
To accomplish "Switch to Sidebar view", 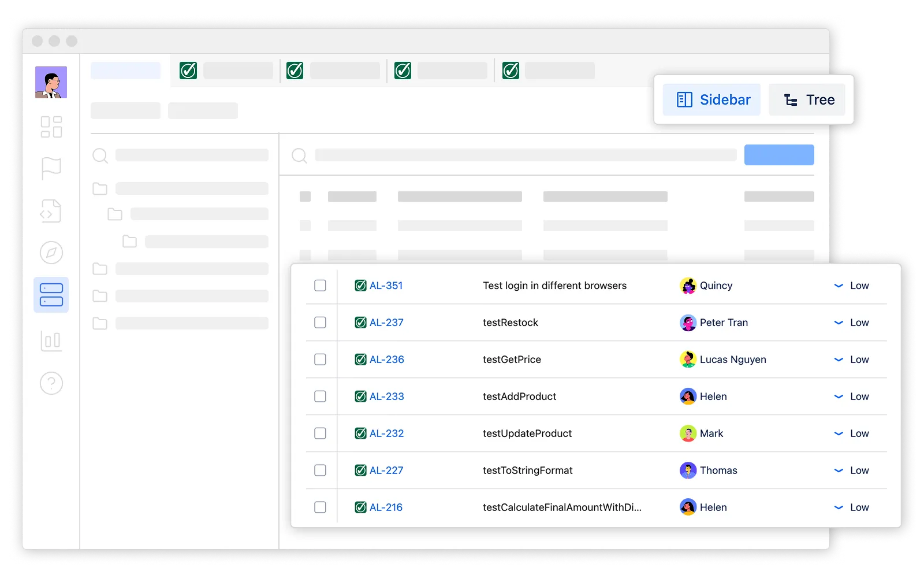I will tap(711, 99).
